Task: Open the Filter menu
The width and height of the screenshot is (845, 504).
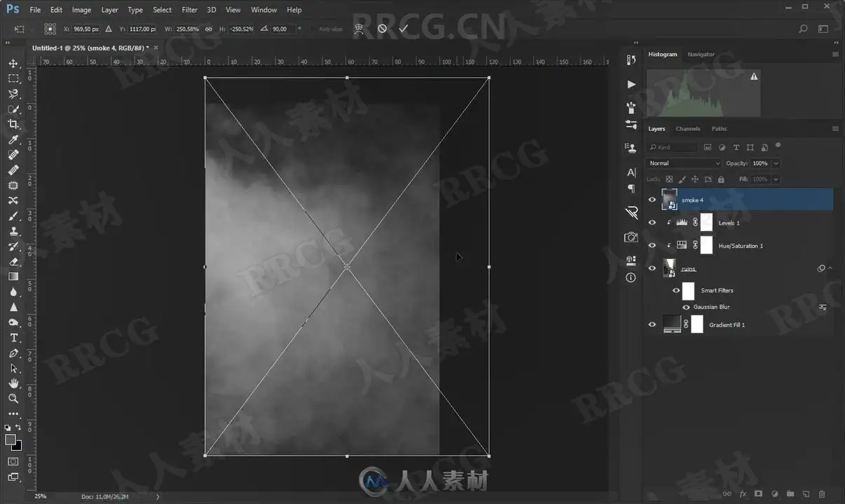Action: point(189,10)
